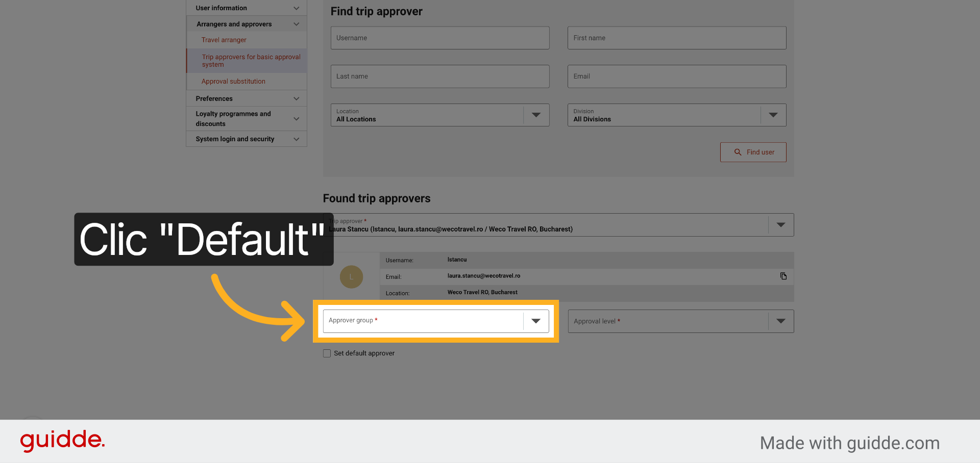Image resolution: width=980 pixels, height=463 pixels.
Task: Click the guidde logo
Action: click(62, 441)
